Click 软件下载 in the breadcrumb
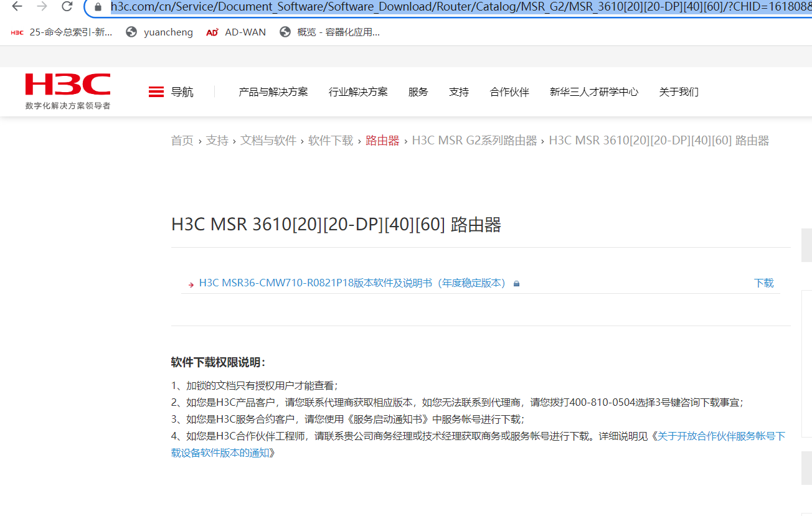 coord(331,141)
